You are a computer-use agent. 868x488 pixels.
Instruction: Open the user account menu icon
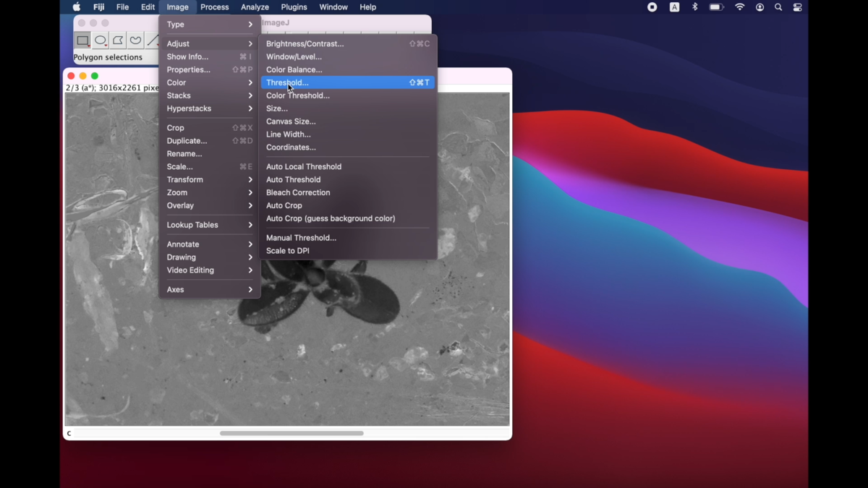(x=759, y=7)
